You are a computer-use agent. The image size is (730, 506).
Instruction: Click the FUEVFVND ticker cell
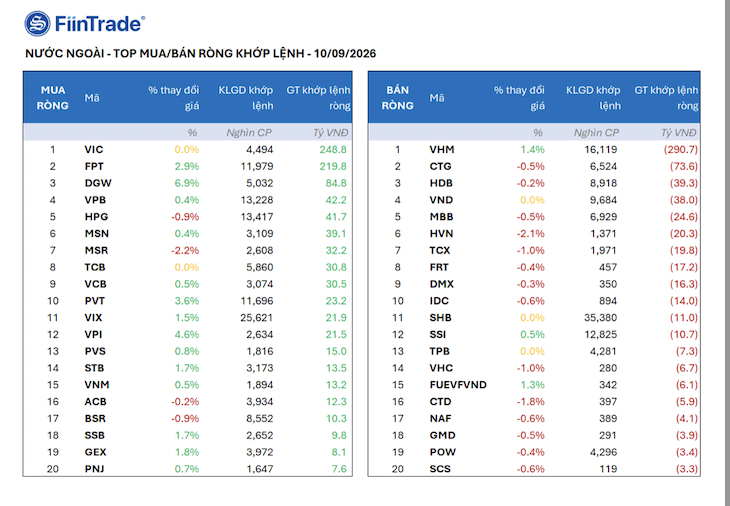(458, 385)
